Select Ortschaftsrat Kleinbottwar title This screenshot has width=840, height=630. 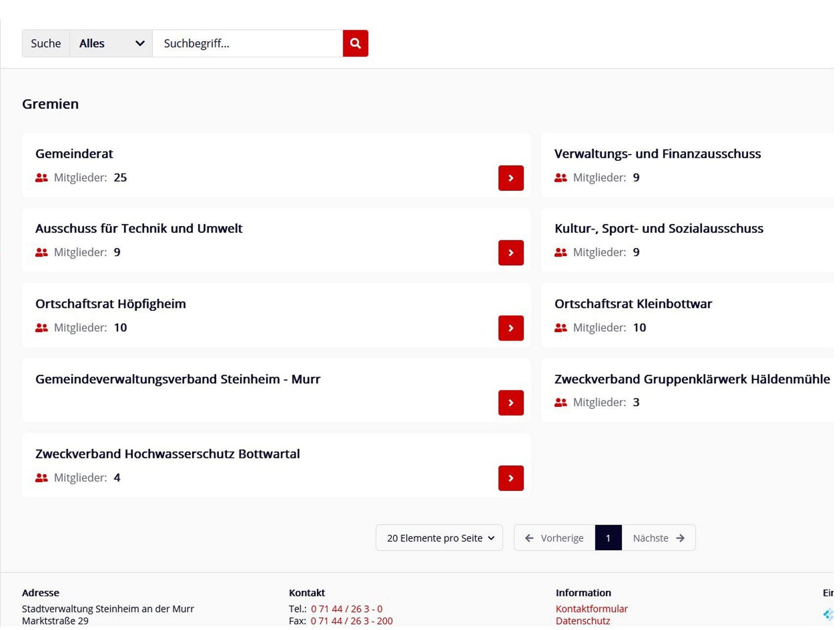(633, 304)
